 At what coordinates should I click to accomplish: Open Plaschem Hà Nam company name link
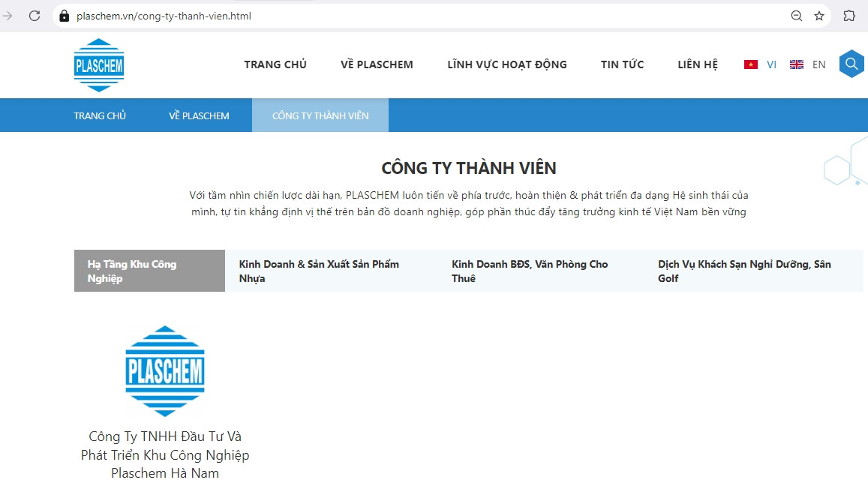click(165, 454)
